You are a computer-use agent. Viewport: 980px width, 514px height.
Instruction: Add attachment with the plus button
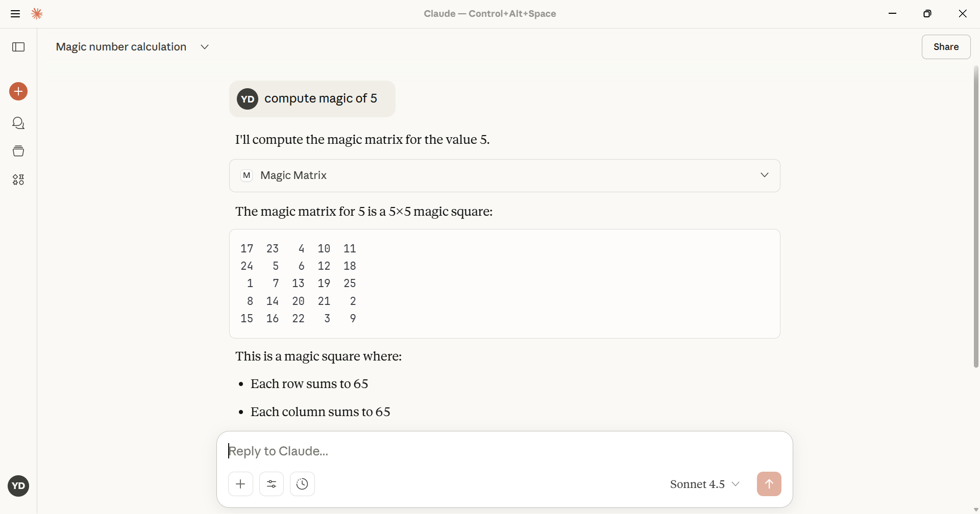pos(240,484)
